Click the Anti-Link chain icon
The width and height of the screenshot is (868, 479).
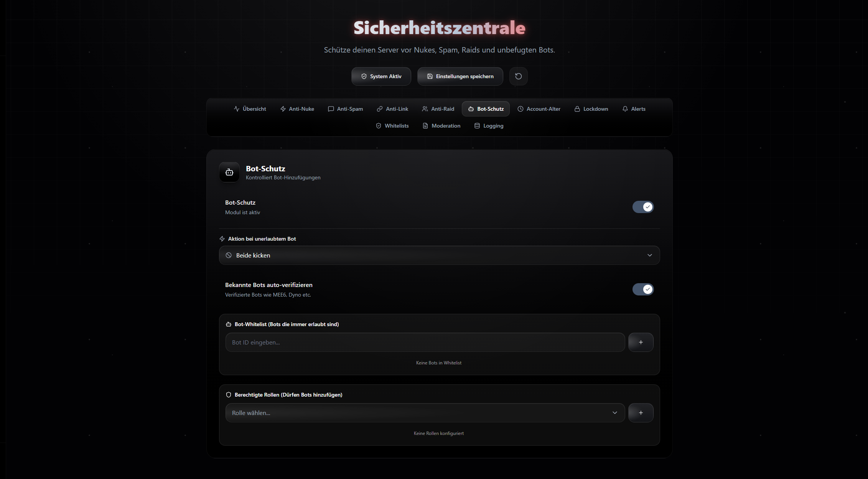379,109
